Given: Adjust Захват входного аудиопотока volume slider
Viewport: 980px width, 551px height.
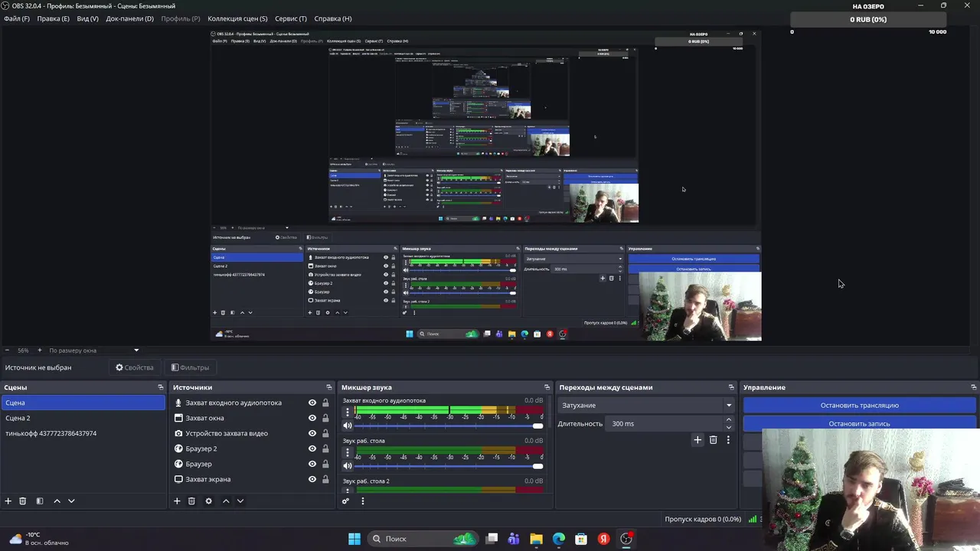Looking at the screenshot, I should coord(449,425).
